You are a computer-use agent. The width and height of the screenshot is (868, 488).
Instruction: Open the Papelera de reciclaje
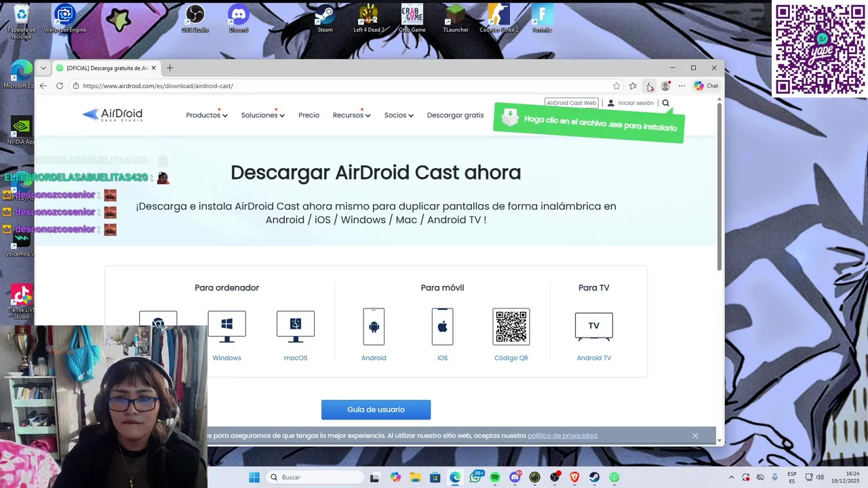[x=22, y=21]
